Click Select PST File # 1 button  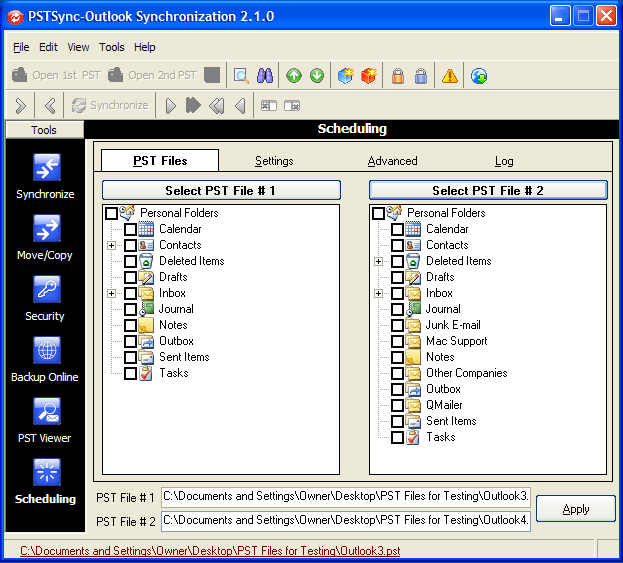click(x=221, y=190)
